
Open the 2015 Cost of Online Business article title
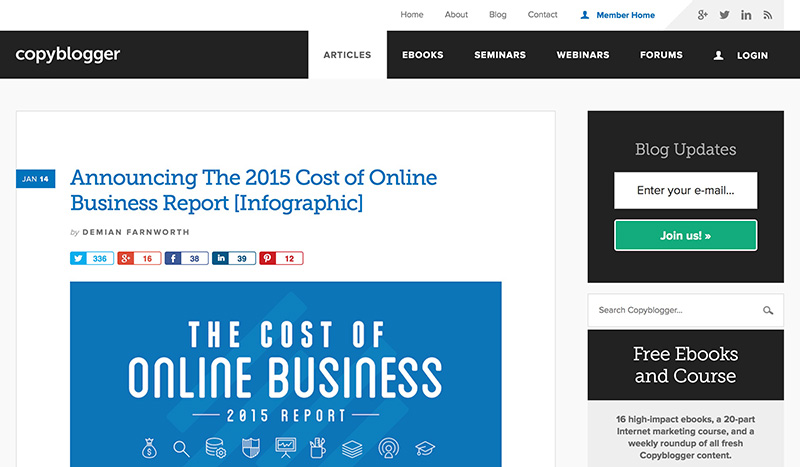click(254, 190)
